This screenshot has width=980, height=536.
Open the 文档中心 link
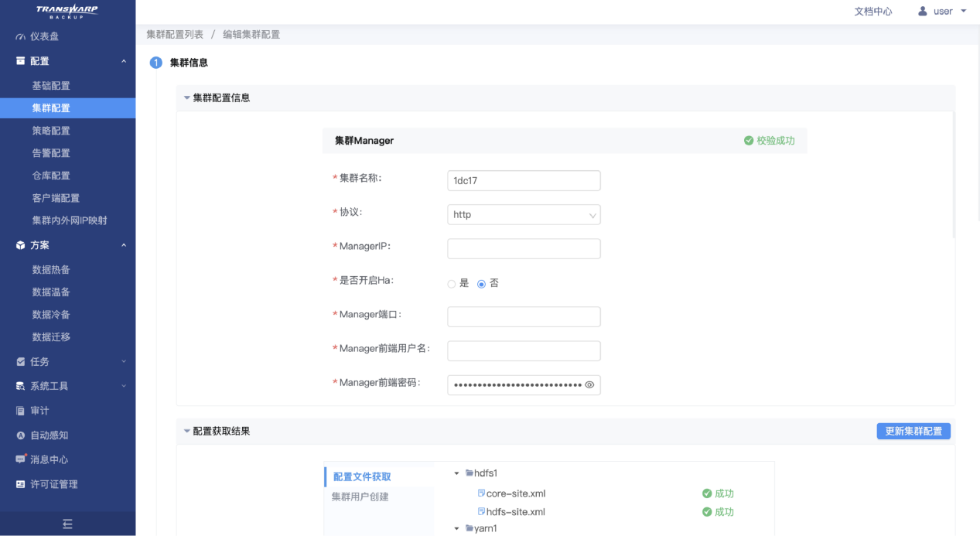pyautogui.click(x=873, y=12)
